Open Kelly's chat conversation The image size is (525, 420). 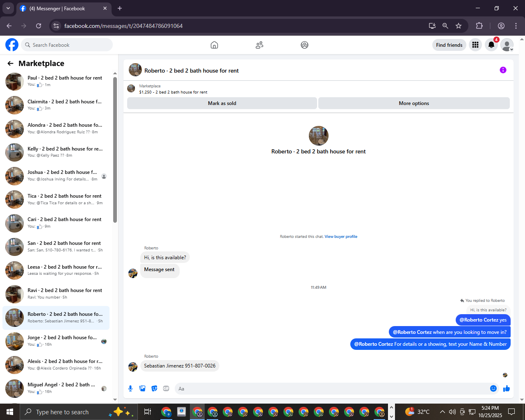point(56,153)
